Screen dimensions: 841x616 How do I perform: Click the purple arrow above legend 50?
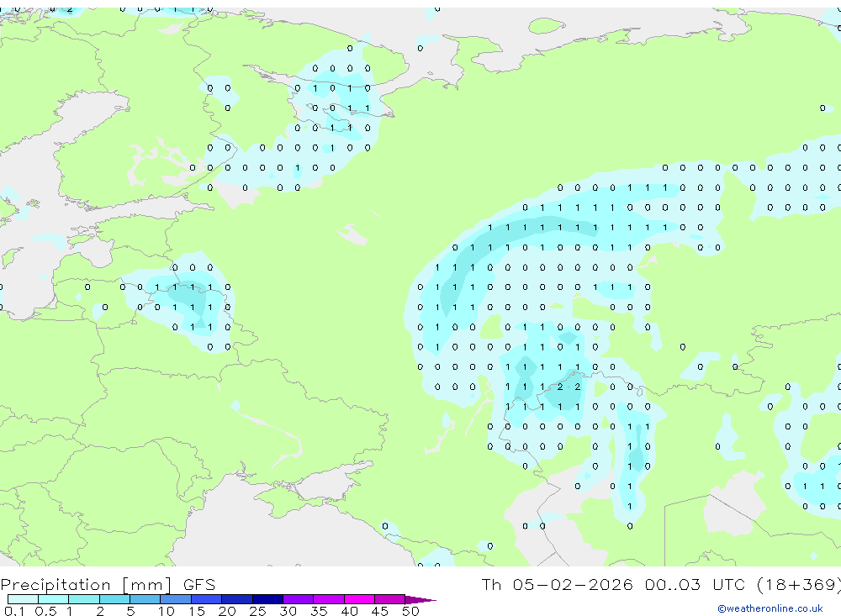[420, 599]
